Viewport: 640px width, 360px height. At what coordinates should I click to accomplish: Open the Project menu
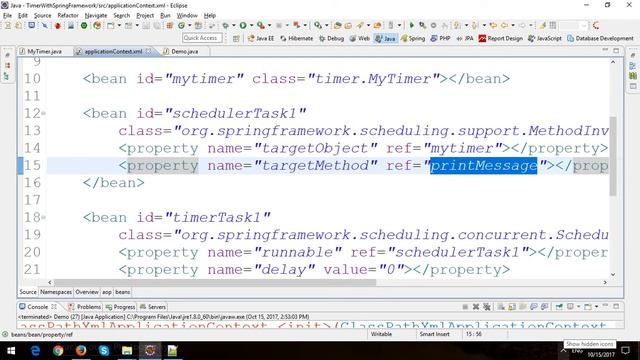pos(145,16)
